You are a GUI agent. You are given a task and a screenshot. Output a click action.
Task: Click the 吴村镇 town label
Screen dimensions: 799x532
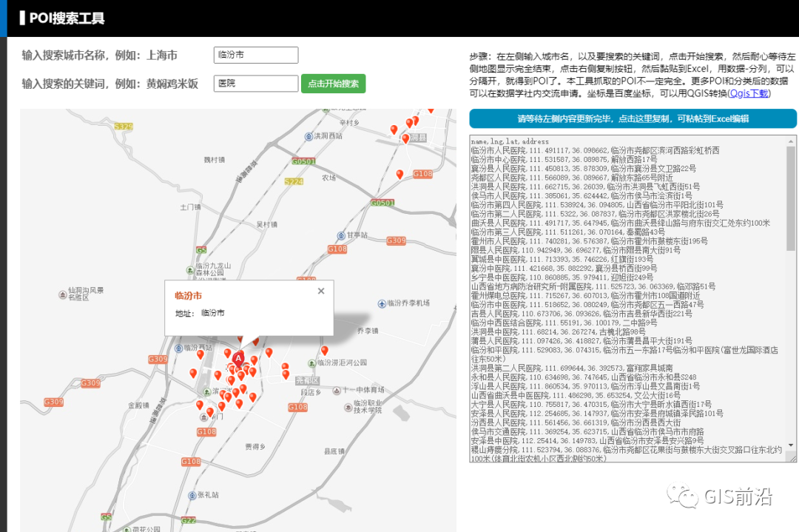coord(267,225)
